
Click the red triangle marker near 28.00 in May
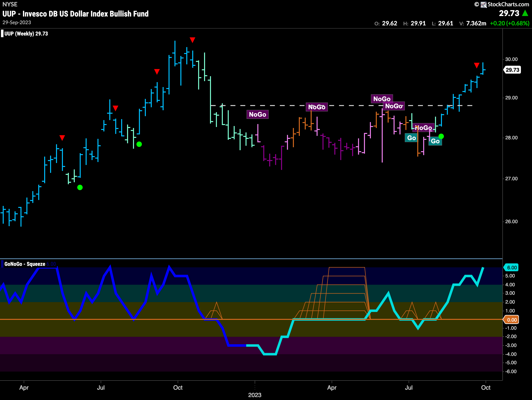[62, 138]
